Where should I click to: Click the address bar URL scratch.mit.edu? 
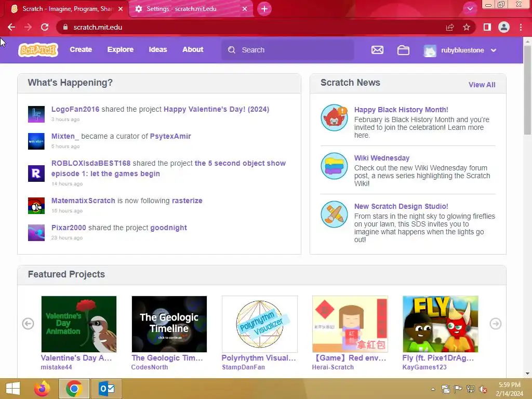[98, 27]
